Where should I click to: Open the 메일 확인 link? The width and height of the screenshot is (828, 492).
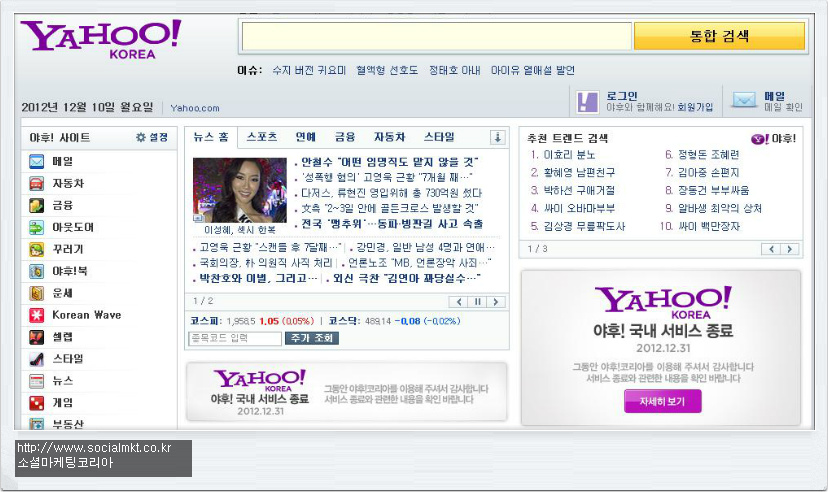click(784, 107)
